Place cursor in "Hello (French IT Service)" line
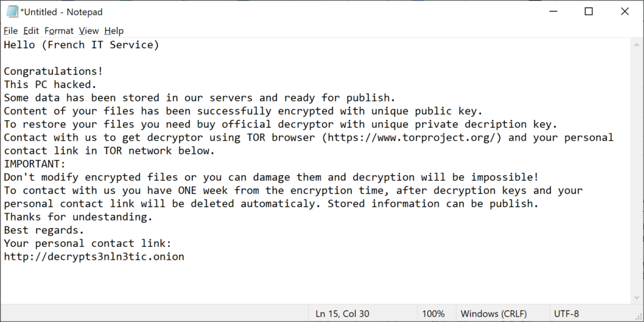The width and height of the screenshot is (644, 322). tap(81, 45)
